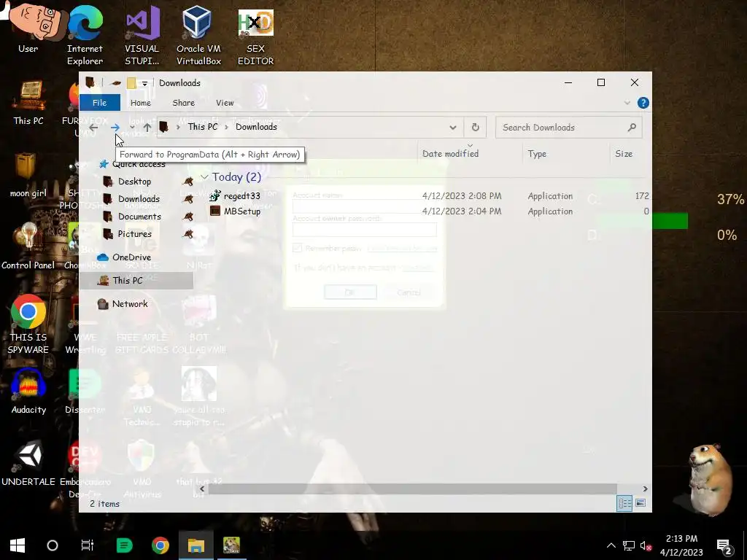
Task: Click File Explorer taskbar button
Action: (196, 545)
